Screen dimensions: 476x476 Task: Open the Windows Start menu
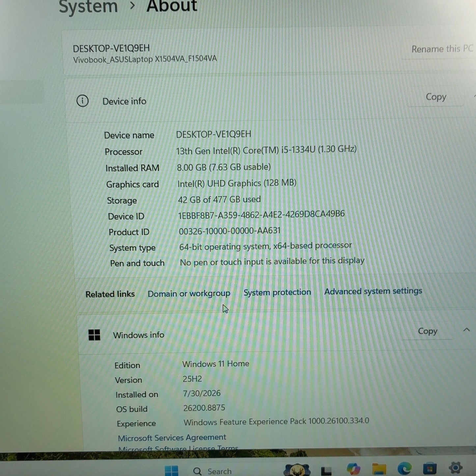click(171, 470)
